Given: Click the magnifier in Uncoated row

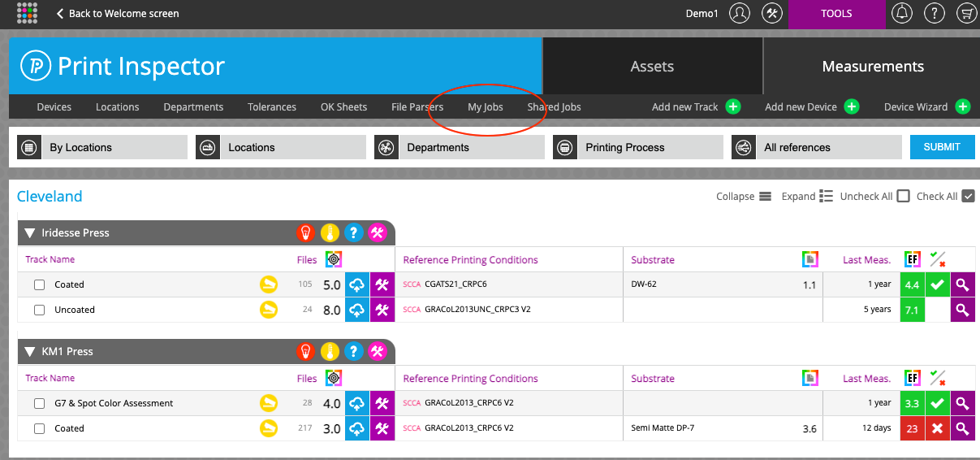Looking at the screenshot, I should [x=962, y=310].
